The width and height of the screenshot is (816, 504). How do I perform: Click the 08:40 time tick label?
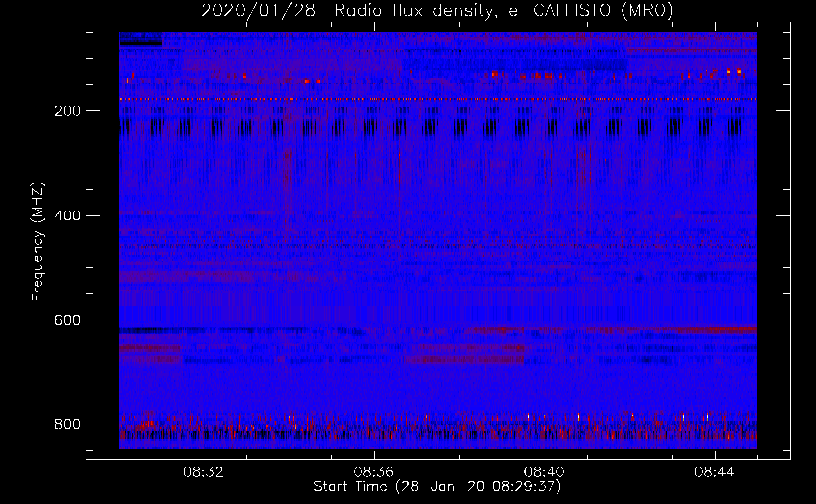click(544, 472)
